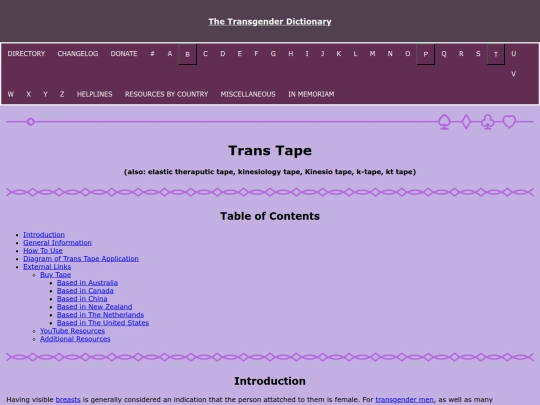Select letter B in navigation

tap(187, 54)
